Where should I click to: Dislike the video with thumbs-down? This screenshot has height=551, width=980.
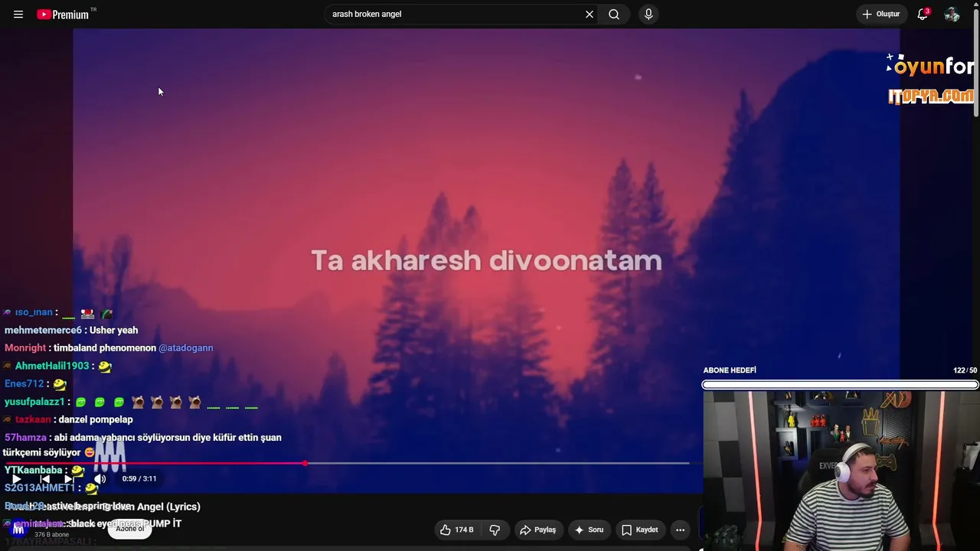point(495,530)
